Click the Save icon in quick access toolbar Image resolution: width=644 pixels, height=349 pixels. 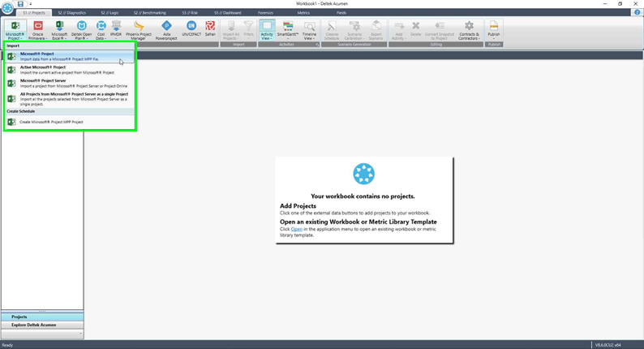pyautogui.click(x=20, y=4)
